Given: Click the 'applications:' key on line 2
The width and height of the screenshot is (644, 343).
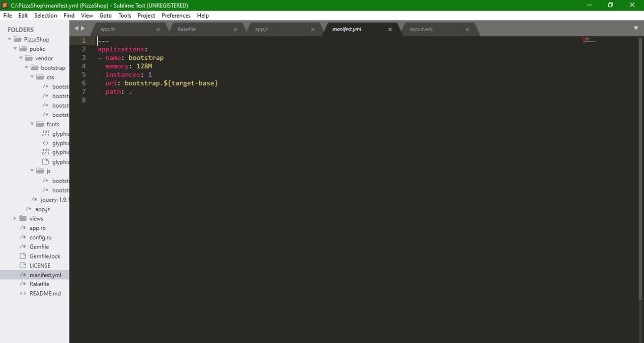Looking at the screenshot, I should click(122, 49).
